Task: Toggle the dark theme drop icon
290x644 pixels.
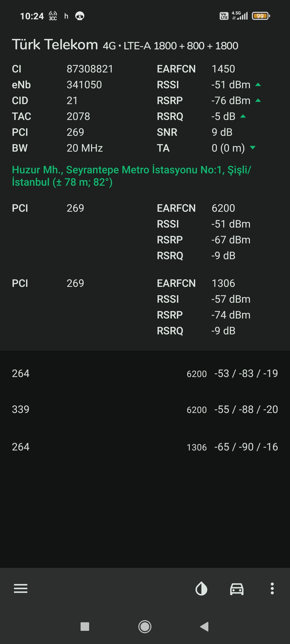Action: (201, 588)
